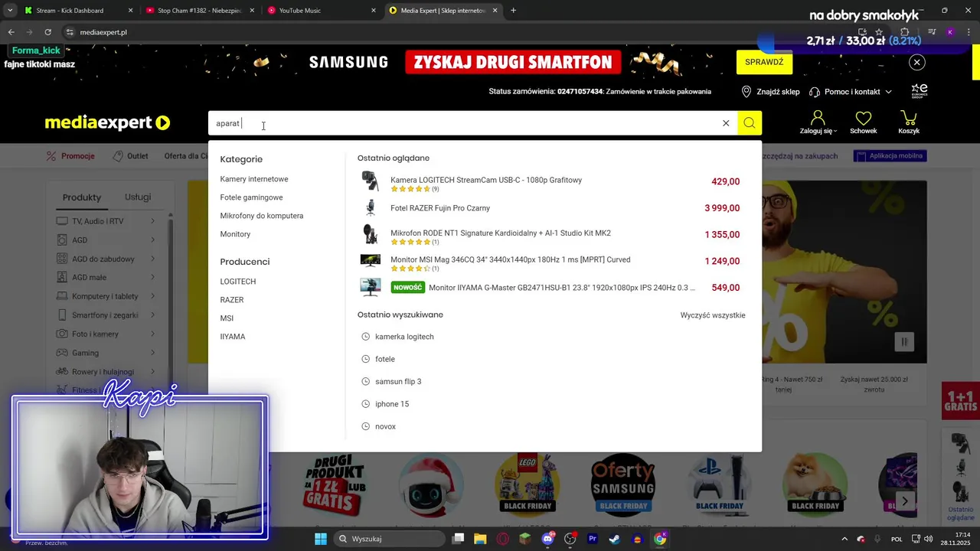Open the Chrome three-dot menu
Viewport: 980px width, 551px height.
click(968, 32)
